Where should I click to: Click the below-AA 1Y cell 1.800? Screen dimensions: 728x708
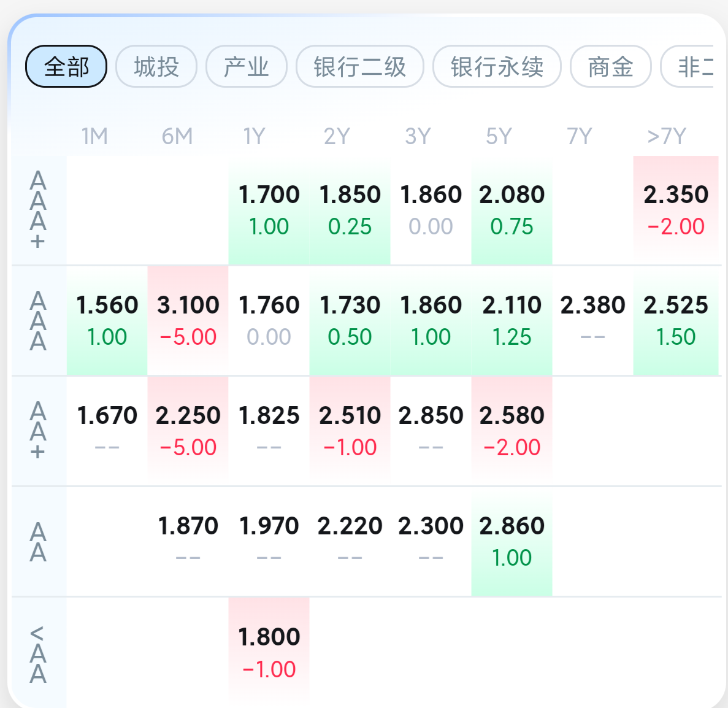(x=269, y=652)
